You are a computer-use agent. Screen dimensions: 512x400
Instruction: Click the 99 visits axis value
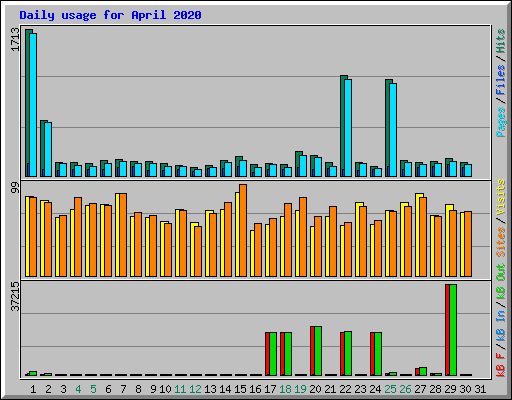(15, 188)
